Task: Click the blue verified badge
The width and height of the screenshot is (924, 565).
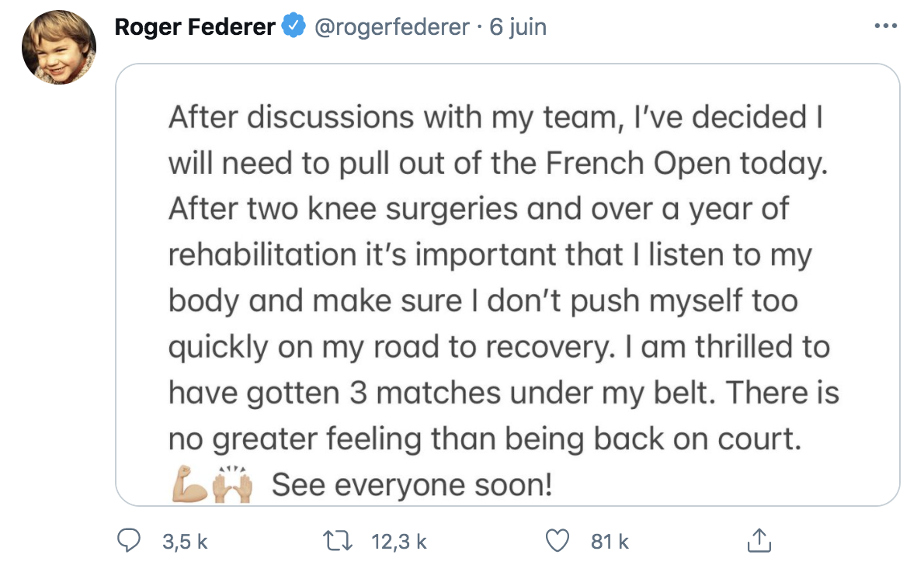Action: (x=294, y=26)
